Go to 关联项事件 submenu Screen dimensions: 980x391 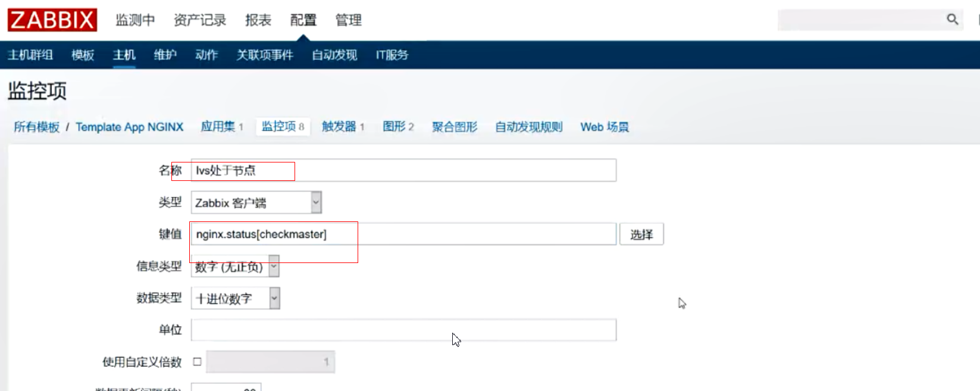(x=265, y=55)
